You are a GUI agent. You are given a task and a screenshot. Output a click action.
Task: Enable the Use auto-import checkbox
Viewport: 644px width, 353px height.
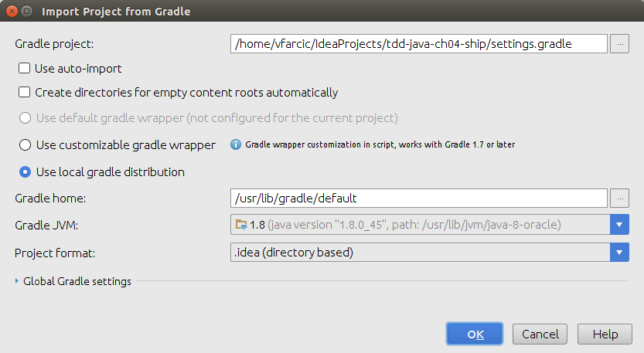tap(24, 68)
